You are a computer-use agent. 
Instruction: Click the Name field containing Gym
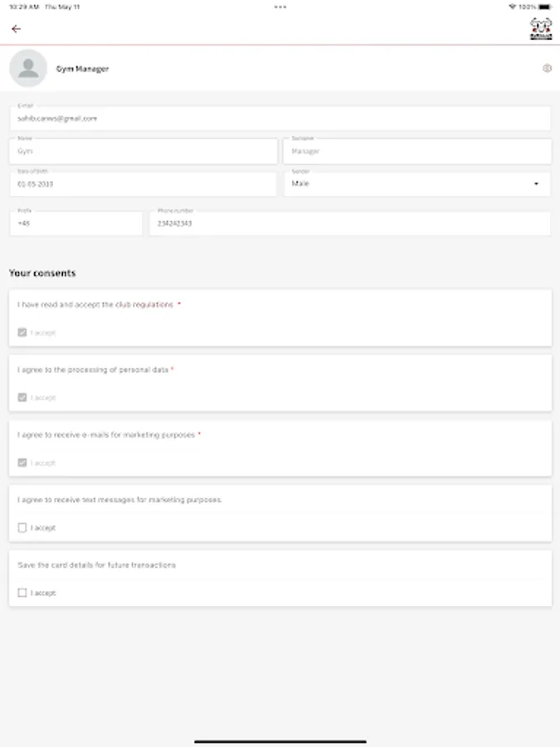143,152
